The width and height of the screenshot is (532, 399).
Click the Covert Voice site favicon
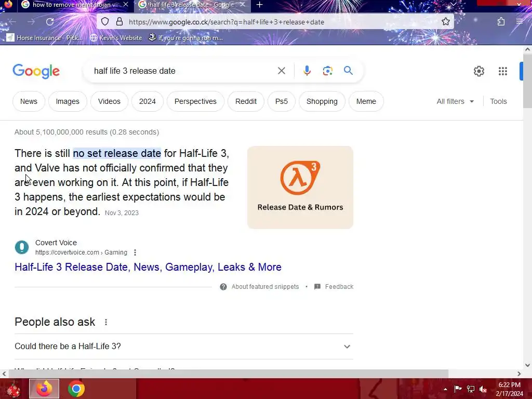(22, 247)
